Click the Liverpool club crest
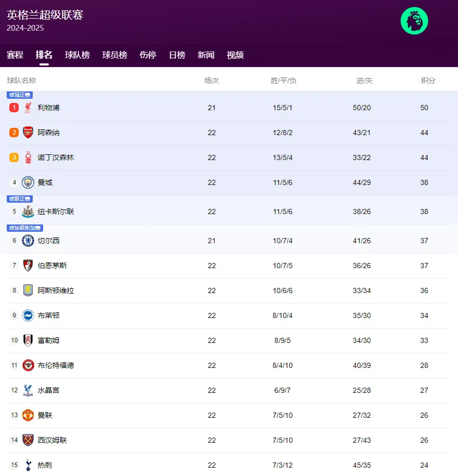The width and height of the screenshot is (458, 476). click(x=28, y=108)
